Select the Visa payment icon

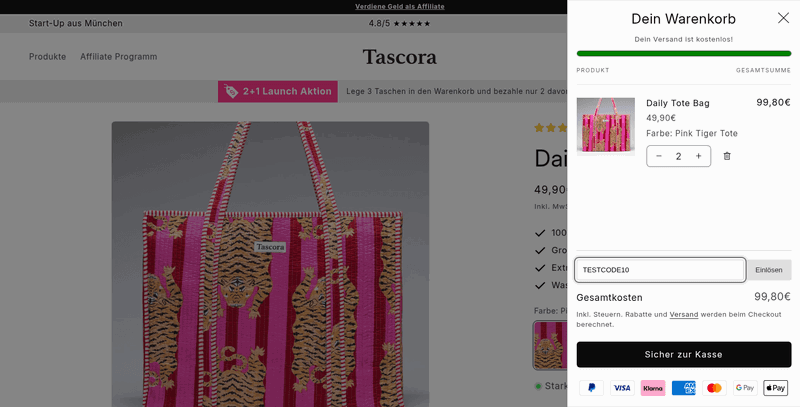coord(622,388)
